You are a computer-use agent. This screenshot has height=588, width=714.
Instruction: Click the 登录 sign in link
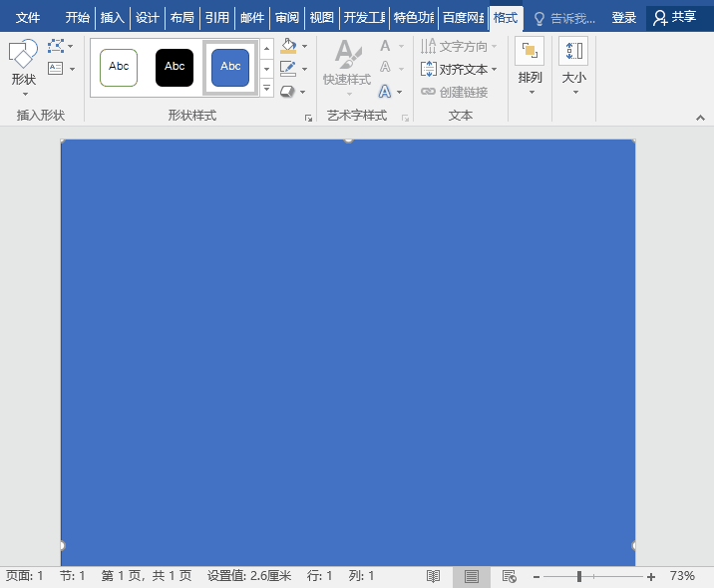[x=623, y=18]
